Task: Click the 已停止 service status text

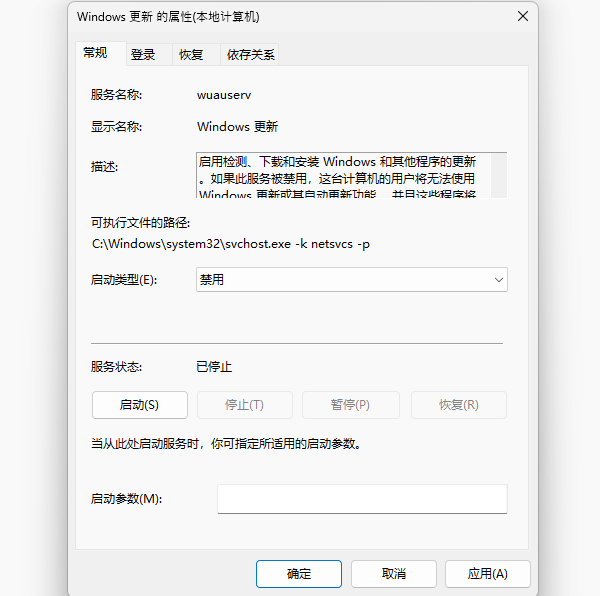Action: [214, 367]
